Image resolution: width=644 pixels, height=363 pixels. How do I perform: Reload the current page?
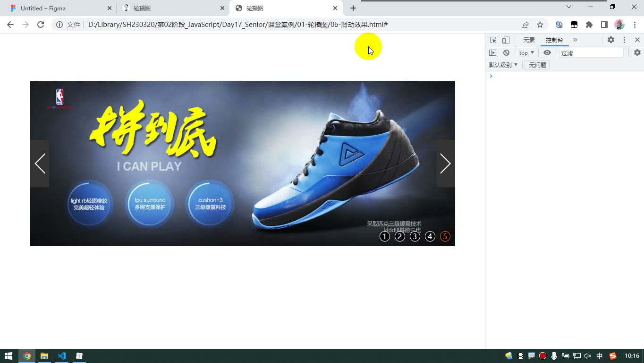coord(41,25)
